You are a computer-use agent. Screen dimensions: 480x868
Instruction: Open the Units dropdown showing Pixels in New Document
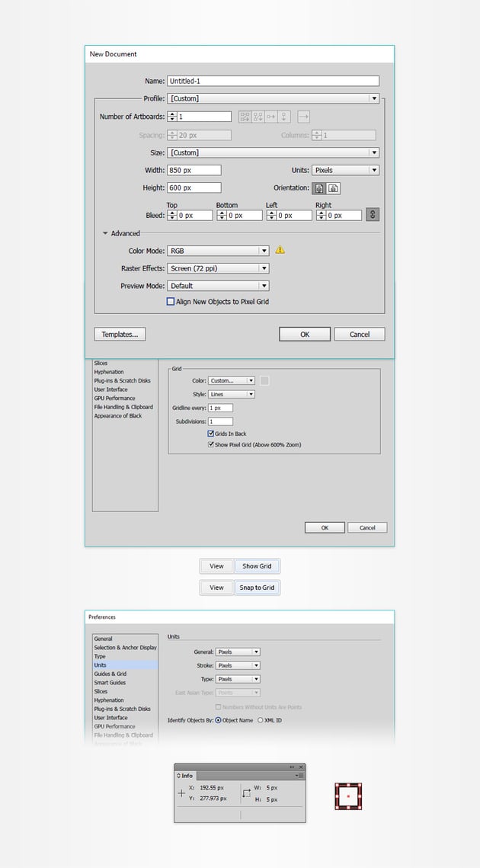[x=345, y=171]
